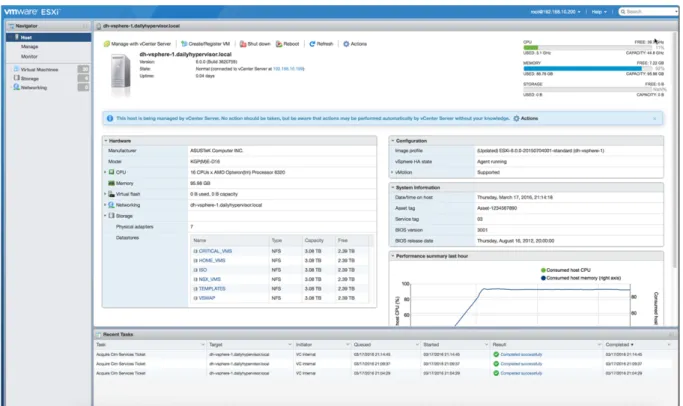Click the search magnifier icon
This screenshot has width=683, height=406.
click(x=623, y=12)
